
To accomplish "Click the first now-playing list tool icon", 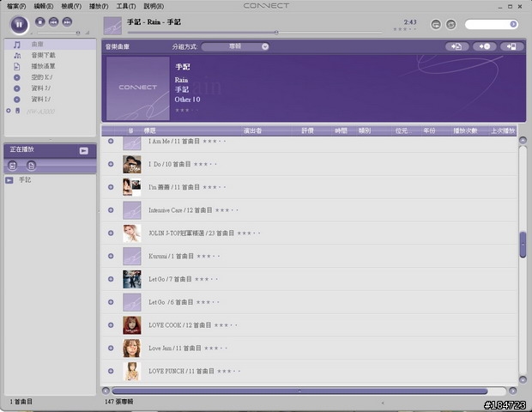I will (13, 166).
